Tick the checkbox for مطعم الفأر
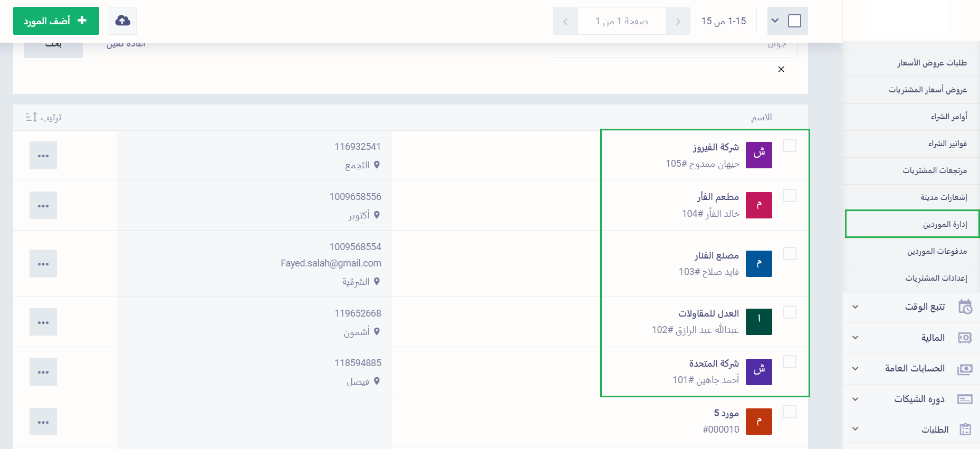This screenshot has height=449, width=980. click(790, 196)
